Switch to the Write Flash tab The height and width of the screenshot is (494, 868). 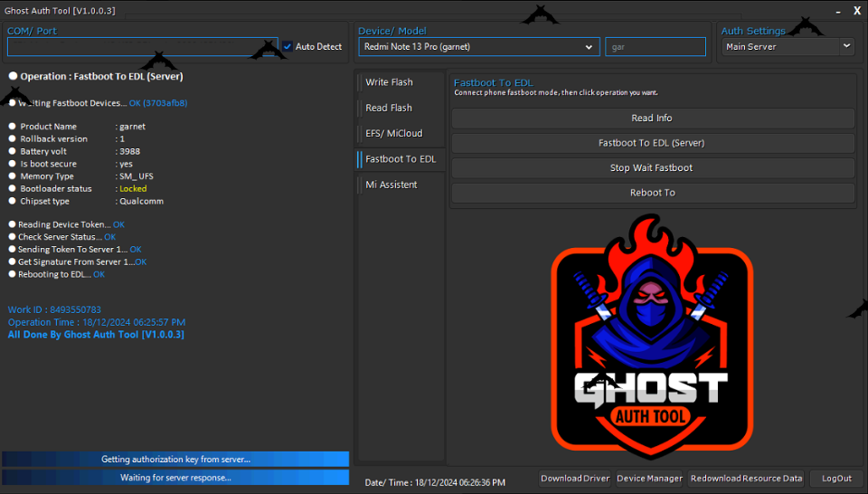click(389, 82)
